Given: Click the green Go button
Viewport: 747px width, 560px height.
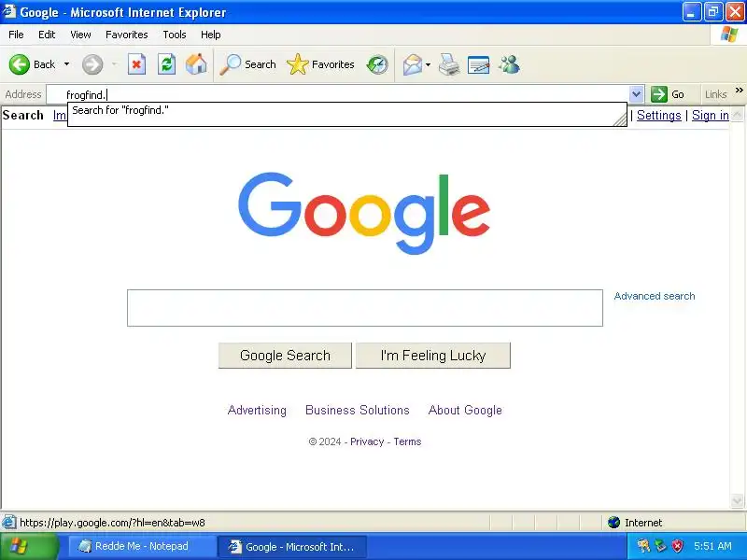Looking at the screenshot, I should pos(668,94).
